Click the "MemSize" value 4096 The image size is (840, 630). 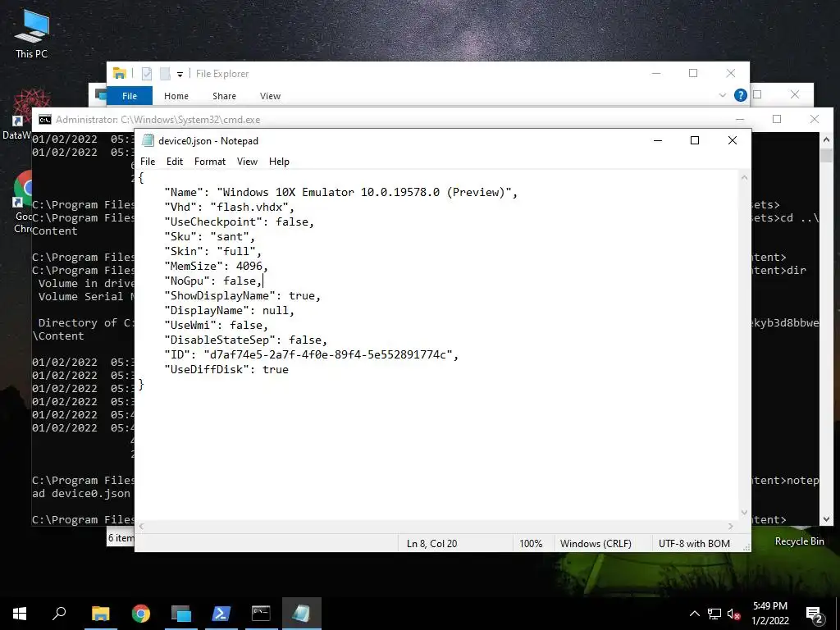249,266
